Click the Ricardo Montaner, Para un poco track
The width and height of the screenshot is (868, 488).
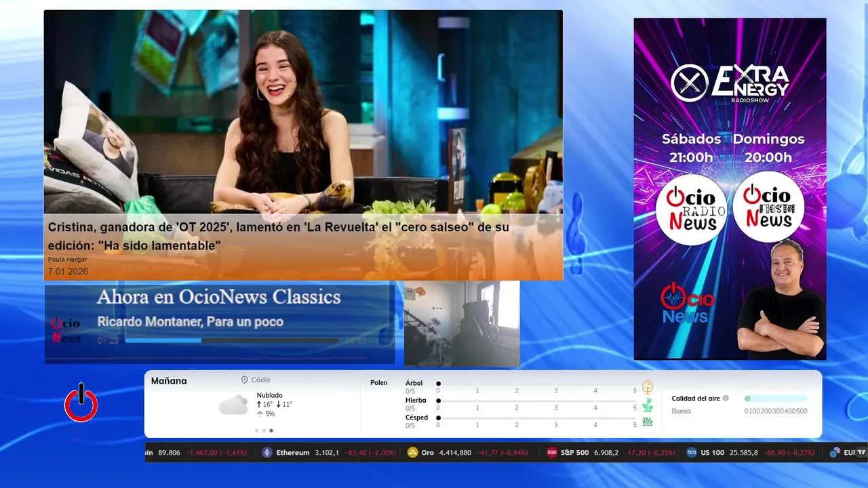(x=190, y=322)
